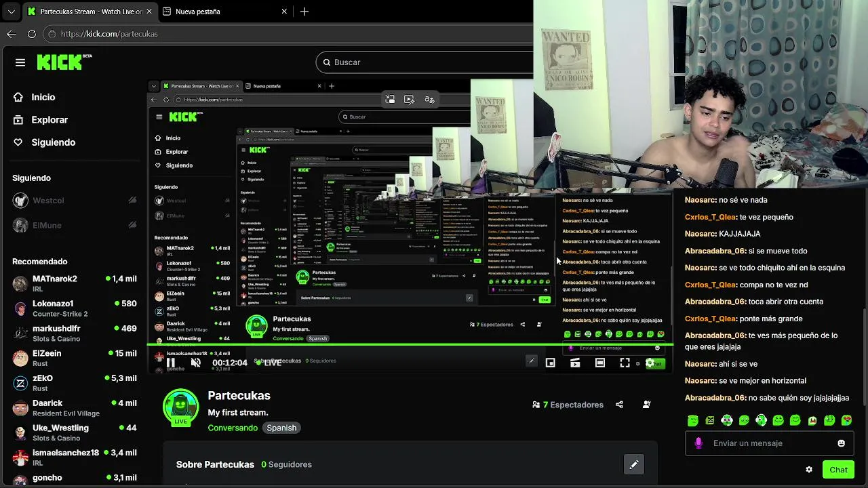Open the browser tab search dropdown
868x488 pixels.
11,12
